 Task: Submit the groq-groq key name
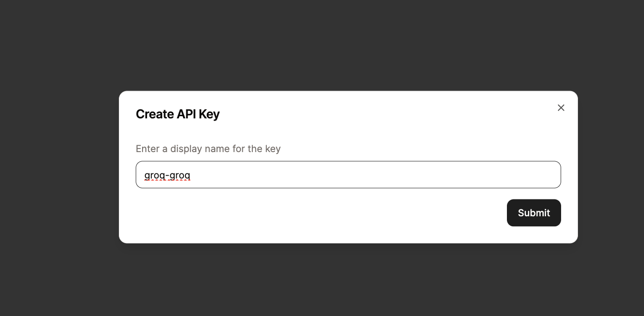(x=534, y=213)
